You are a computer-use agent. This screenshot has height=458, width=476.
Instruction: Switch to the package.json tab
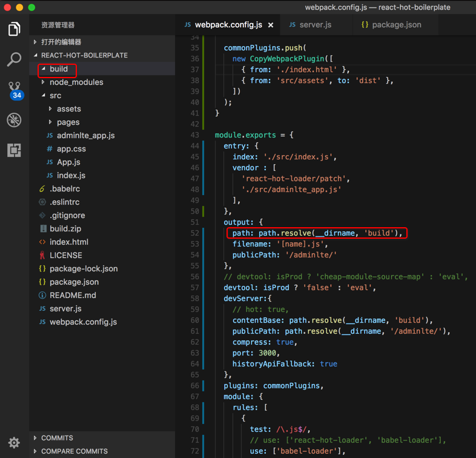[396, 25]
